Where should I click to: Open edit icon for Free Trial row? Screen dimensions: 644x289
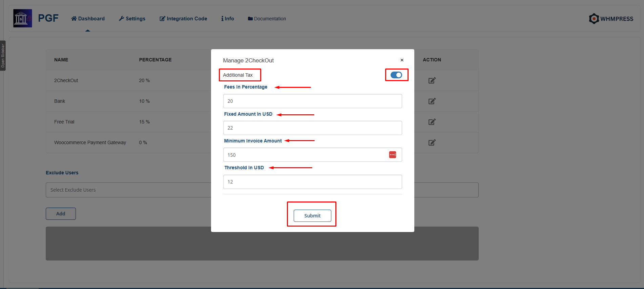pyautogui.click(x=432, y=122)
